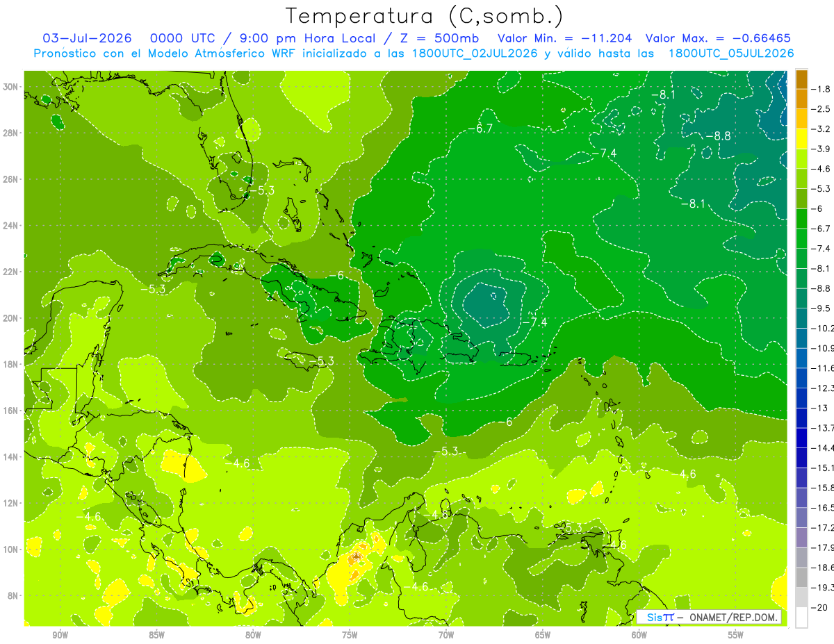This screenshot has height=644, width=834.
Task: Click the purple swatch between -17.2 and -17.9
Action: [x=801, y=538]
